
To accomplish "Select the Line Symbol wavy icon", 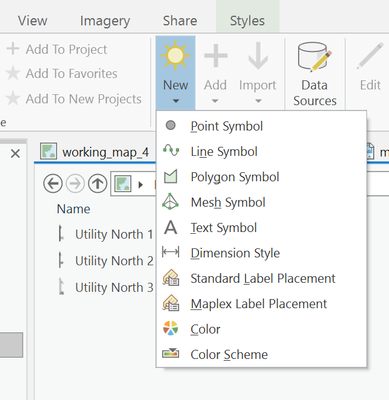I will point(171,151).
